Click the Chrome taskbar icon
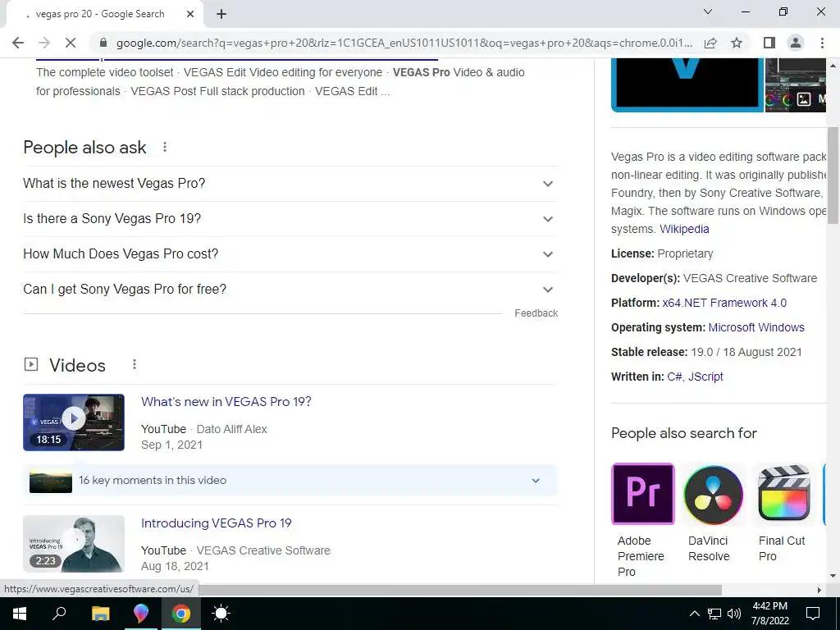The height and width of the screenshot is (630, 840). coord(181,614)
